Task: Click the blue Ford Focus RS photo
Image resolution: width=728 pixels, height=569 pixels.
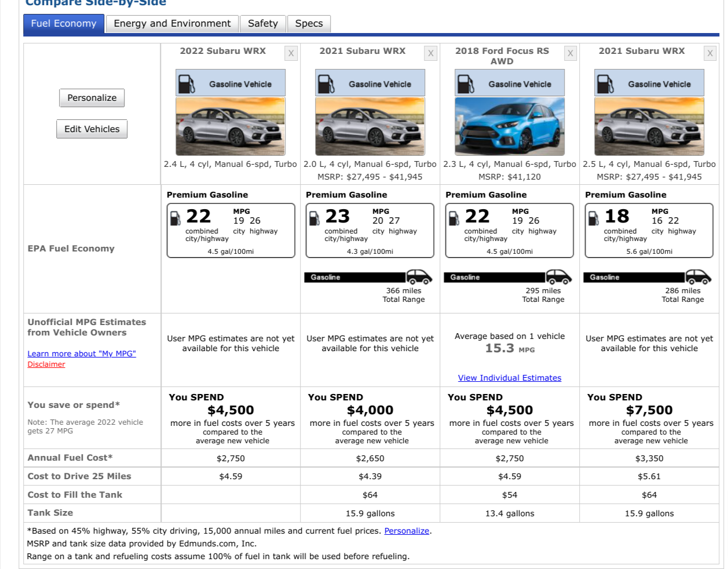Action: [510, 126]
